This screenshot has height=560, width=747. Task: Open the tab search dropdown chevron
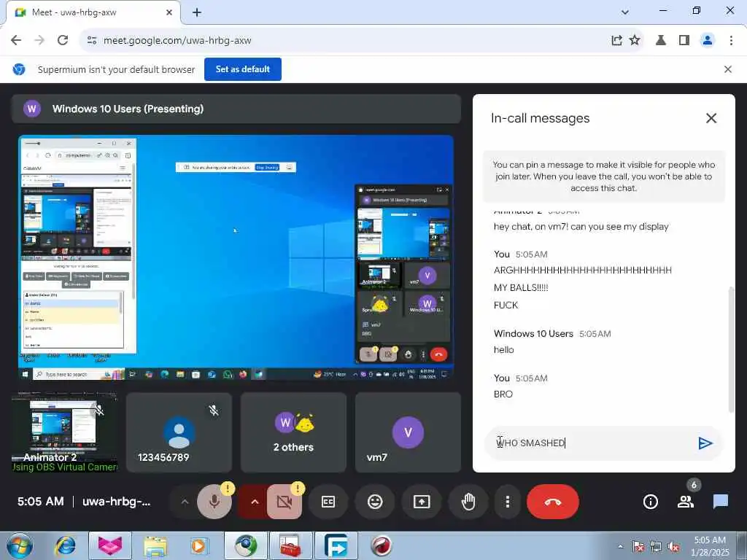click(625, 12)
